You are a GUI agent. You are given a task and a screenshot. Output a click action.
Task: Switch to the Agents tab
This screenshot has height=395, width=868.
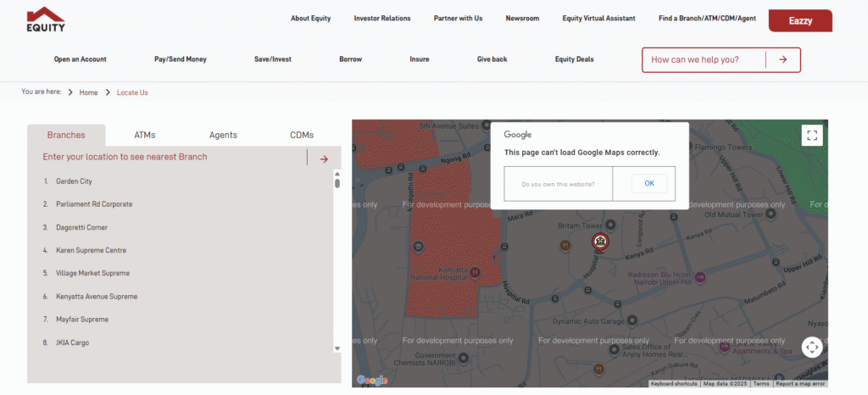click(x=223, y=135)
